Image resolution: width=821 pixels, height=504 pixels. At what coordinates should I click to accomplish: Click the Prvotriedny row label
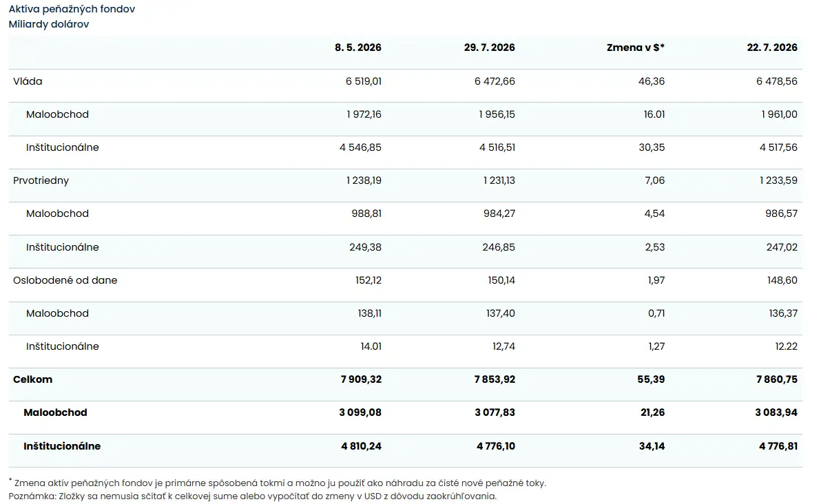point(41,180)
